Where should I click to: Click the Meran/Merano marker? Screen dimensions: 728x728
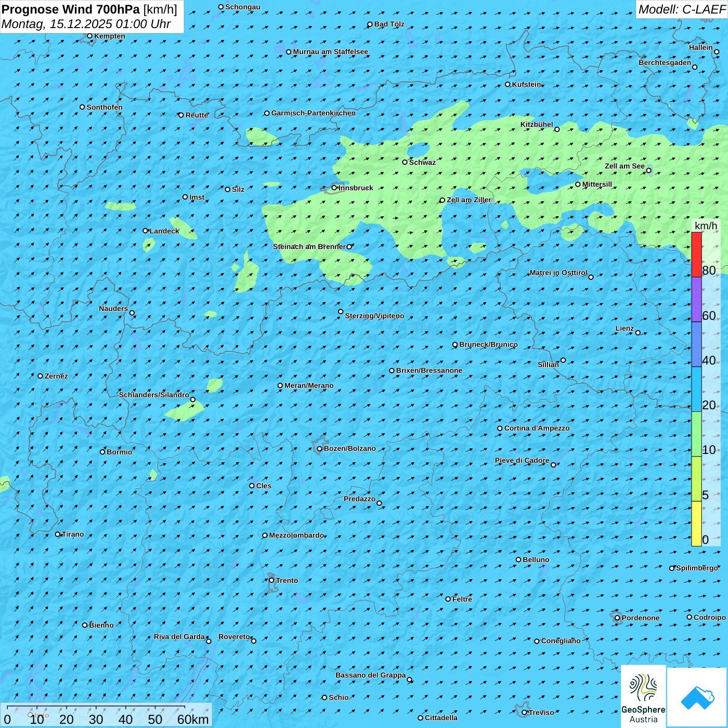tap(280, 386)
